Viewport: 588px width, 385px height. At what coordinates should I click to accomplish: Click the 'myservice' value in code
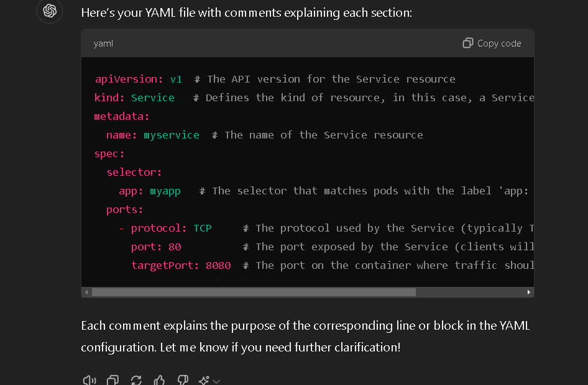(x=172, y=135)
